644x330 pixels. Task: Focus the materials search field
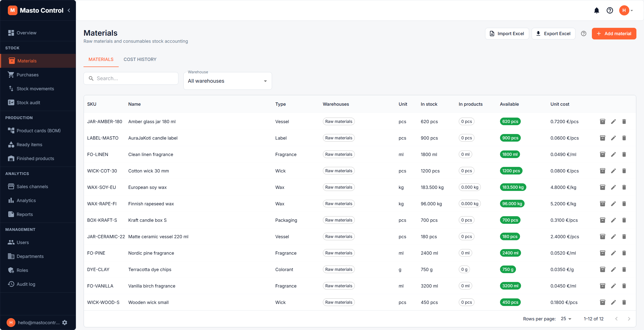pos(131,78)
